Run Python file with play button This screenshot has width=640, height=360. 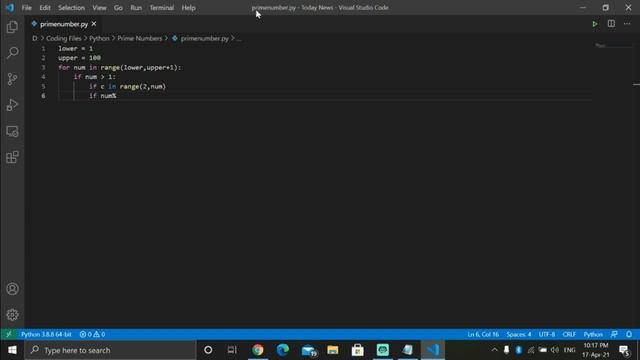[595, 24]
